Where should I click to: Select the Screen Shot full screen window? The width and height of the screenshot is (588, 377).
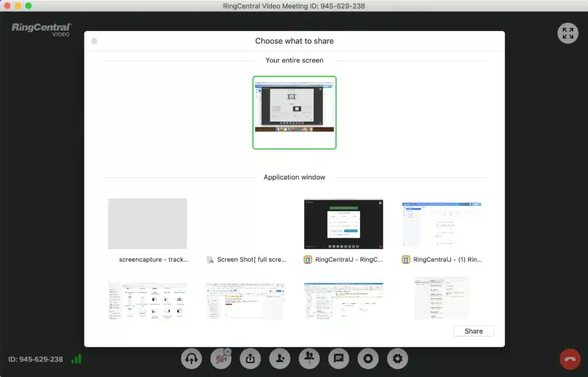click(x=245, y=224)
